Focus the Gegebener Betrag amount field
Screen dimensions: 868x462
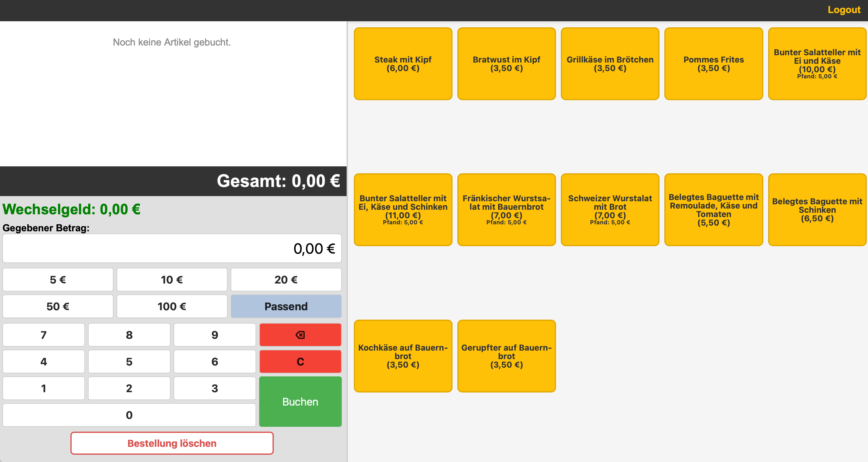click(172, 248)
